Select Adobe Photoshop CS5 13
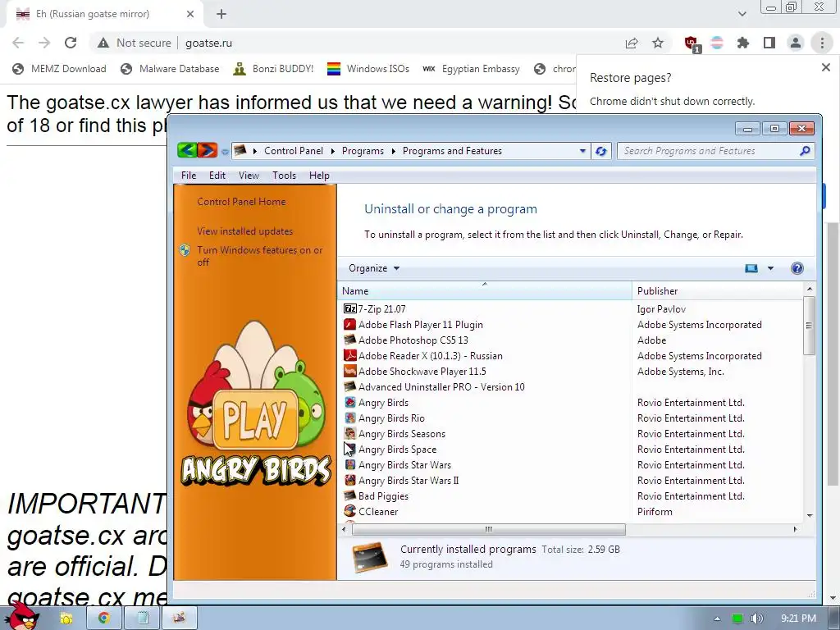840x630 pixels. 413,340
